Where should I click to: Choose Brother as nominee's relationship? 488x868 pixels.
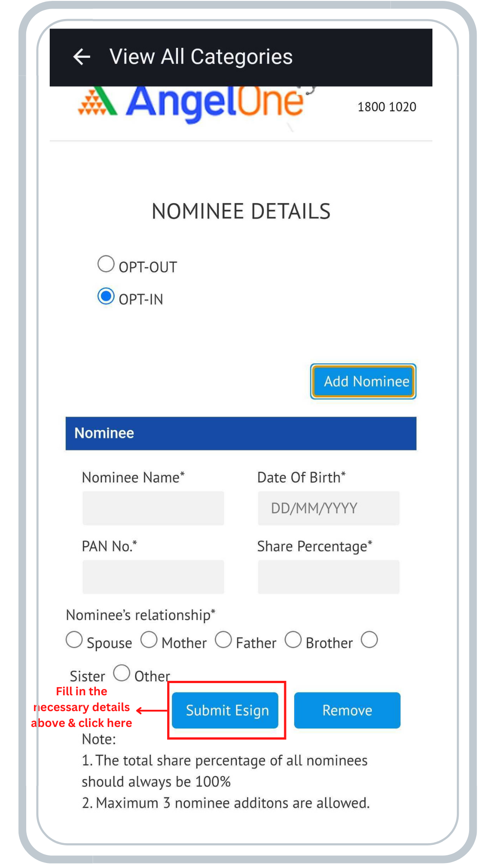pos(293,640)
